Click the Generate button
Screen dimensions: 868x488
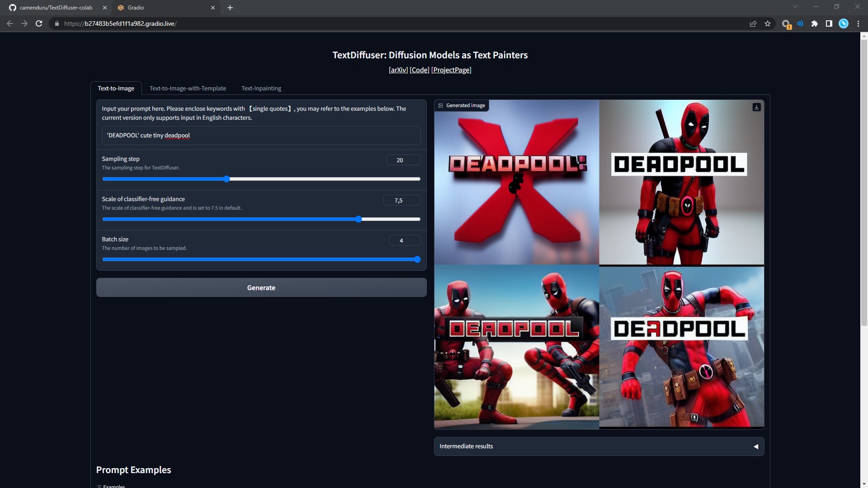pos(261,288)
